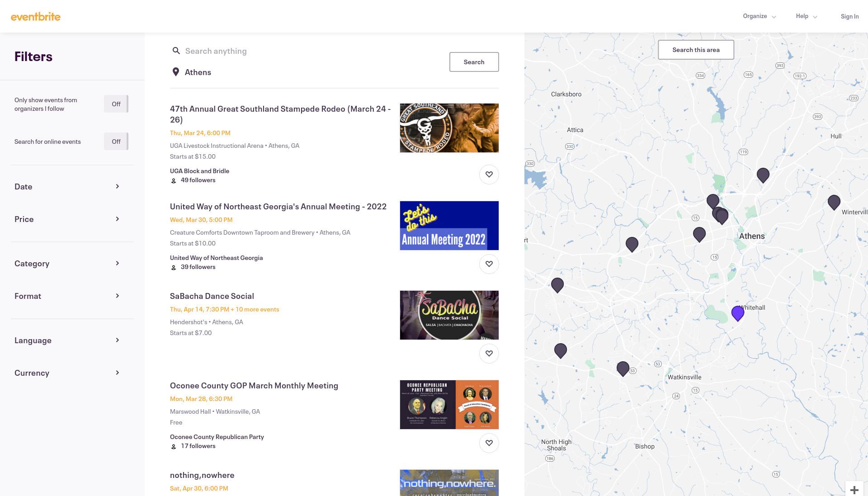Click Search this area button on map
The width and height of the screenshot is (868, 496).
[696, 50]
